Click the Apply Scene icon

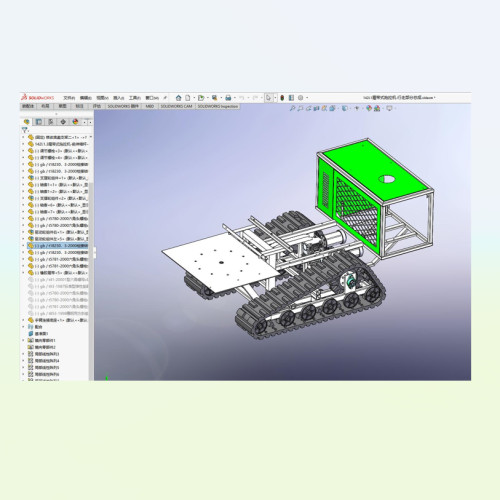point(377,108)
